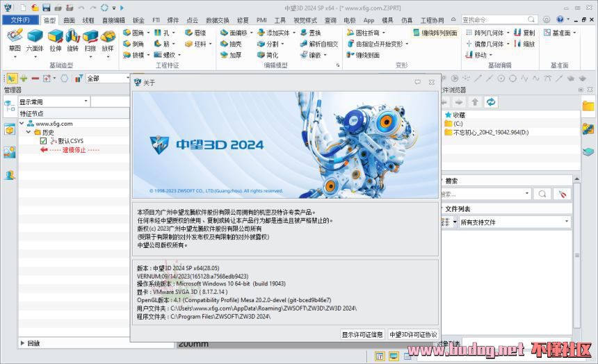
Task: Select the 缩放 scale tool
Action: click(524, 44)
